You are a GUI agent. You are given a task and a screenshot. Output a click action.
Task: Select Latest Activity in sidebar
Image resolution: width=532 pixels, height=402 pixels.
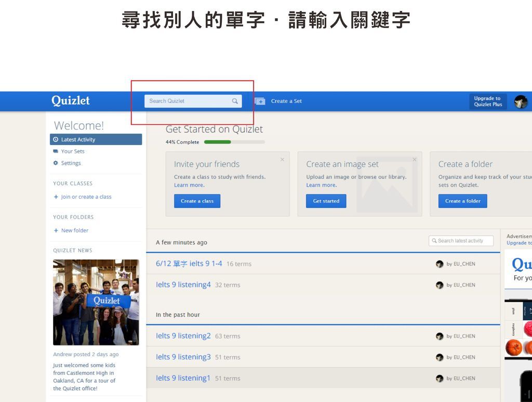click(x=96, y=139)
